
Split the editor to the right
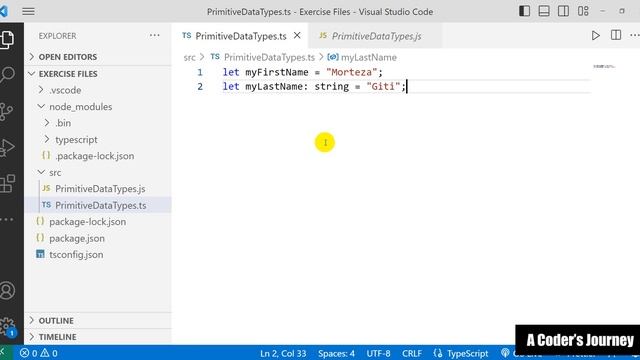pyautogui.click(x=616, y=35)
